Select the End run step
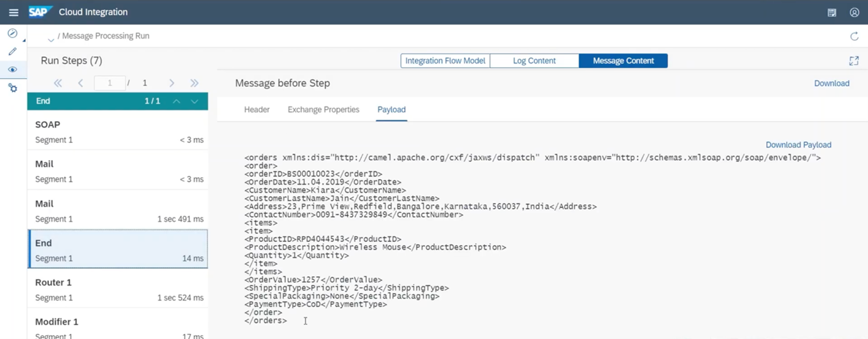Image resolution: width=868 pixels, height=339 pixels. 118,249
